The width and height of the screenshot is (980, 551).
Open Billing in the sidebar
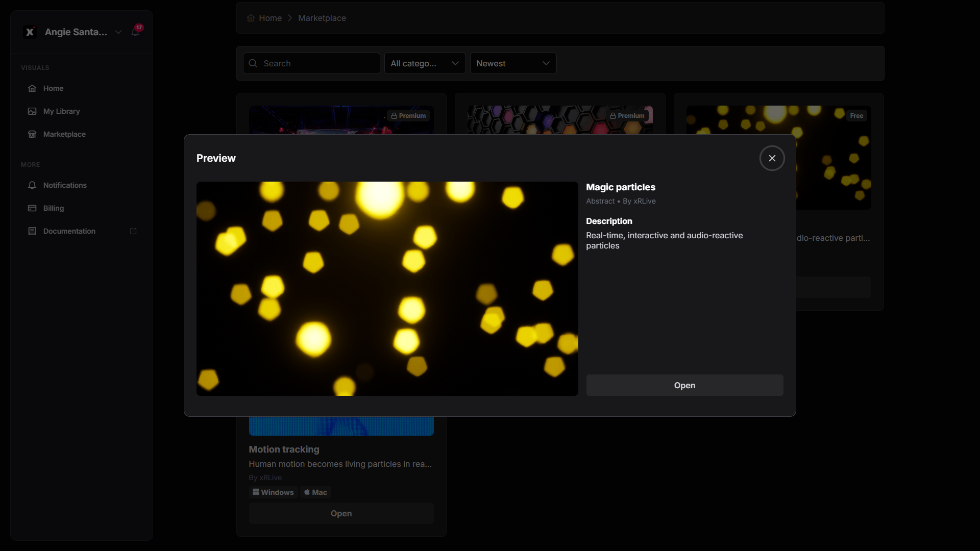82,208
